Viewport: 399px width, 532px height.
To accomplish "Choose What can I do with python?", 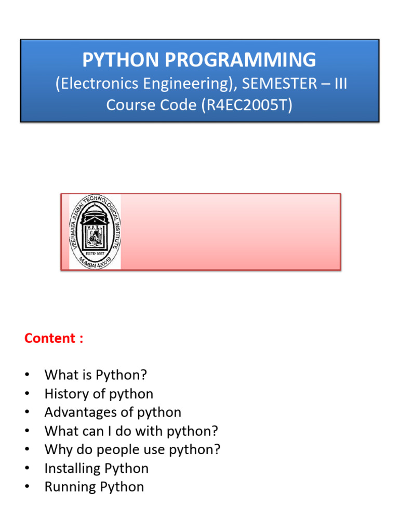I will pos(131,431).
